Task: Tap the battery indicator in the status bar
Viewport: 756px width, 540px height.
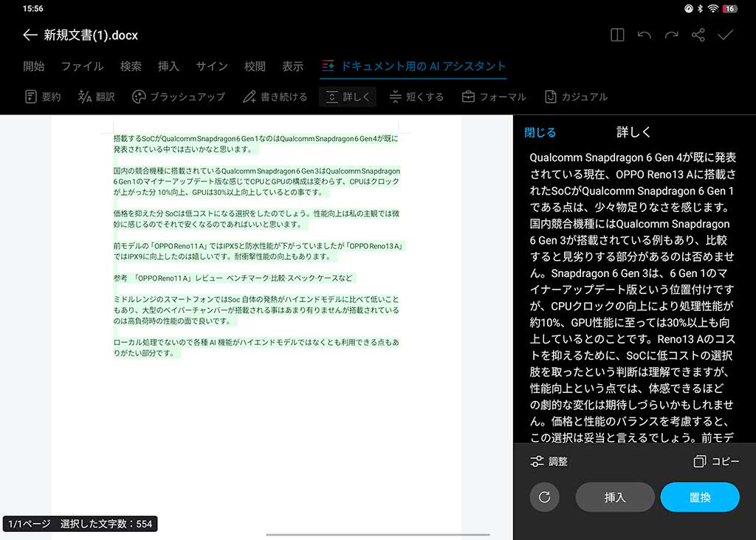Action: pos(729,9)
